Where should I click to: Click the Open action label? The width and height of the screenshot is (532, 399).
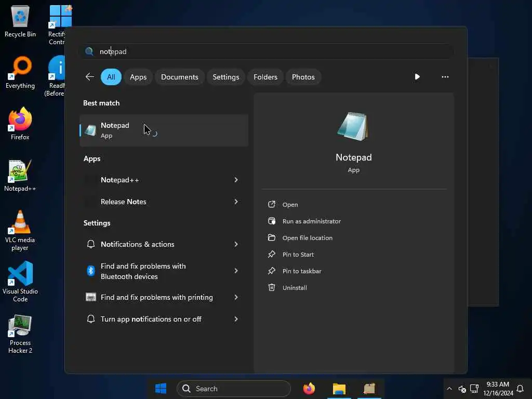coord(290,205)
